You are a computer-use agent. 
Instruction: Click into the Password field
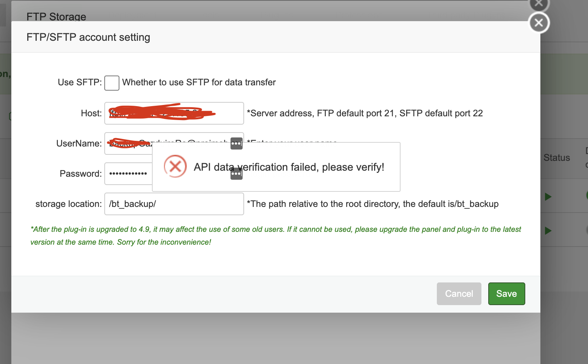[128, 174]
